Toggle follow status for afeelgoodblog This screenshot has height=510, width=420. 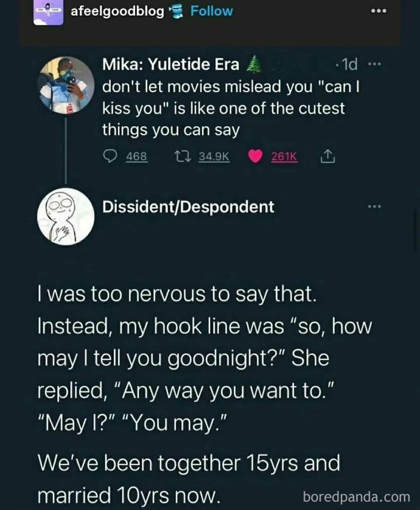(x=211, y=10)
